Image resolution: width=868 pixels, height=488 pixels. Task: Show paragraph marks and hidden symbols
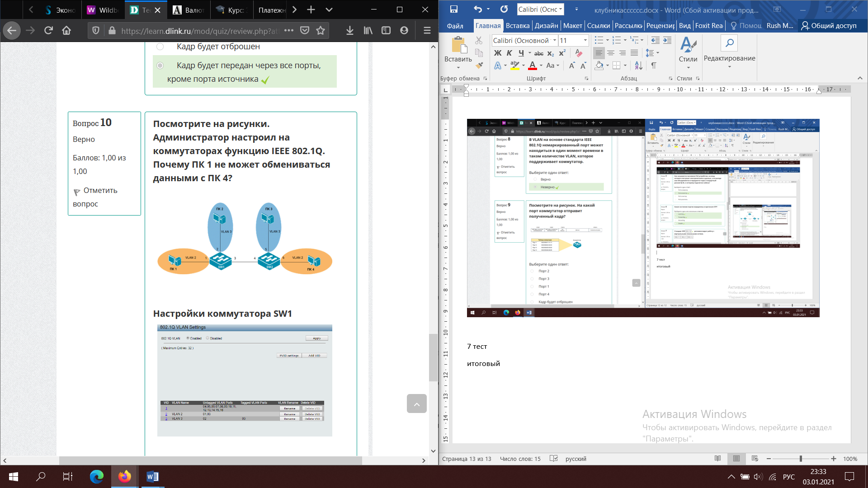pos(654,66)
